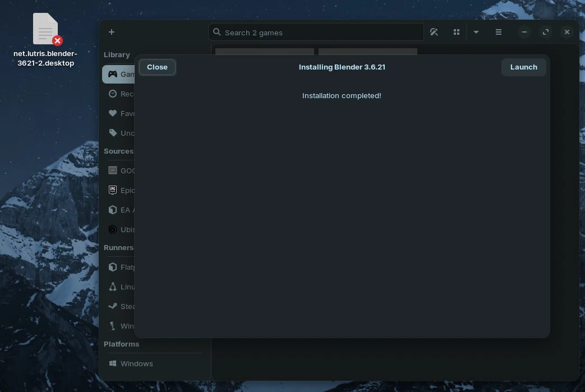Select net.lutris.blender-3621-2.desktop file on desktop

(x=45, y=40)
